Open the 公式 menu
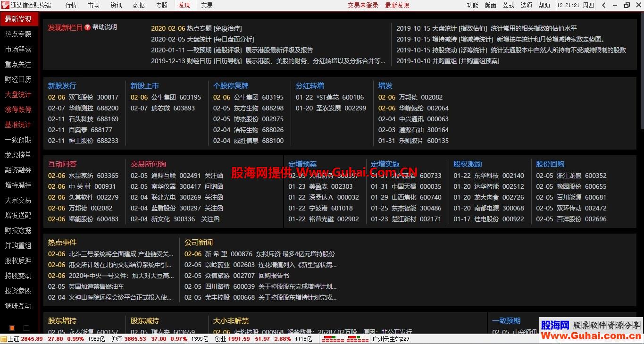 pos(509,5)
